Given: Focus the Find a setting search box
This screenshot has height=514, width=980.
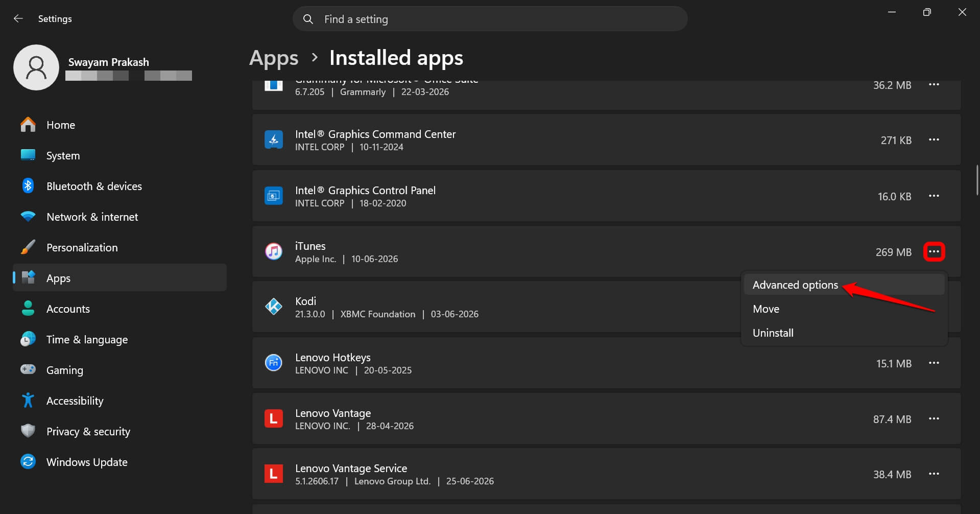Looking at the screenshot, I should [490, 19].
